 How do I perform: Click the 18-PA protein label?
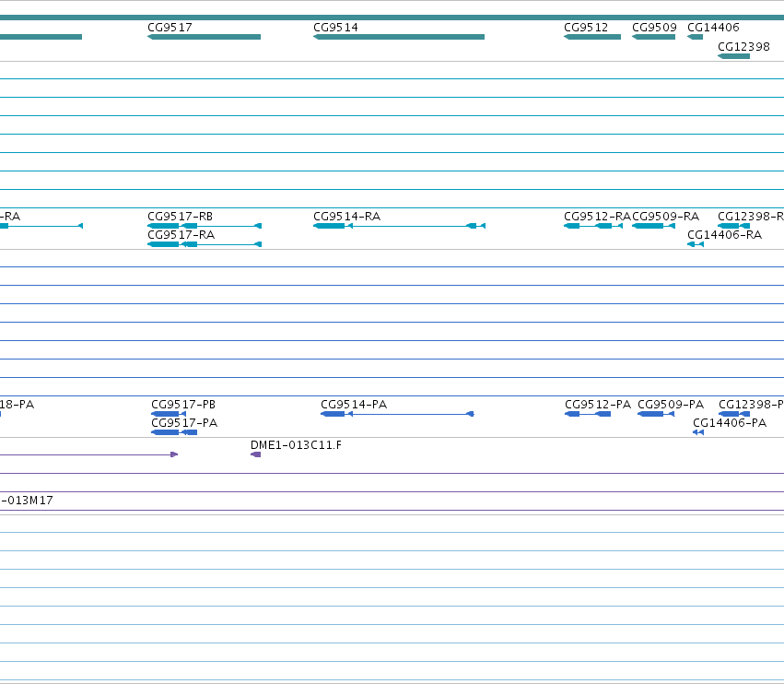pos(17,405)
